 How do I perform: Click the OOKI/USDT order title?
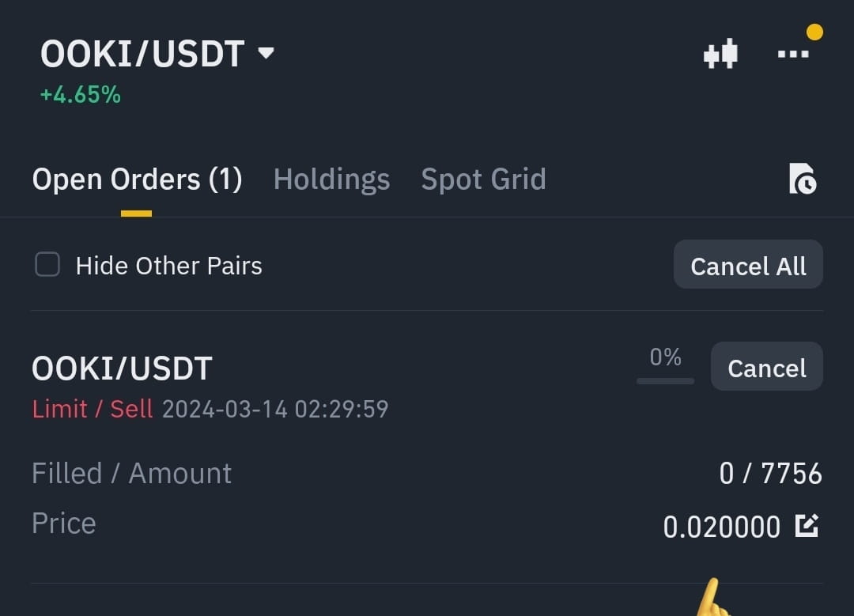click(x=122, y=367)
